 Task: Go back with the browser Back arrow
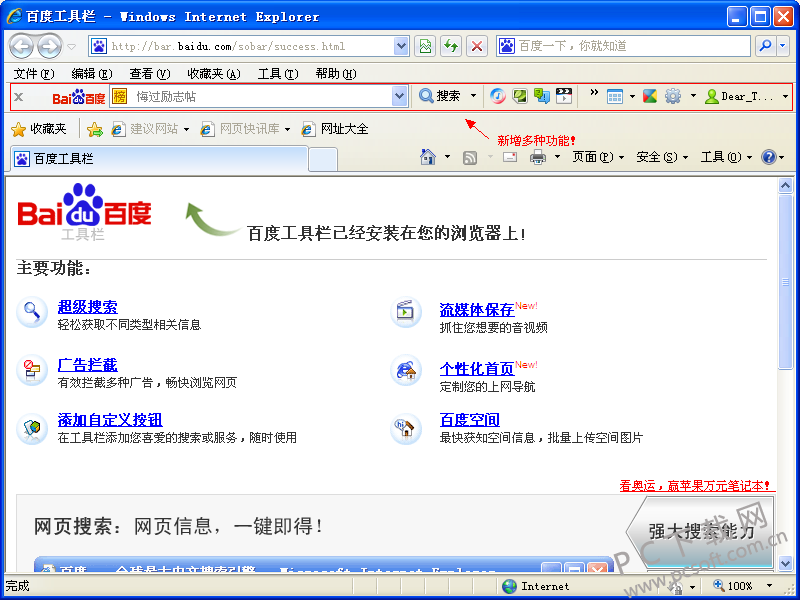21,47
